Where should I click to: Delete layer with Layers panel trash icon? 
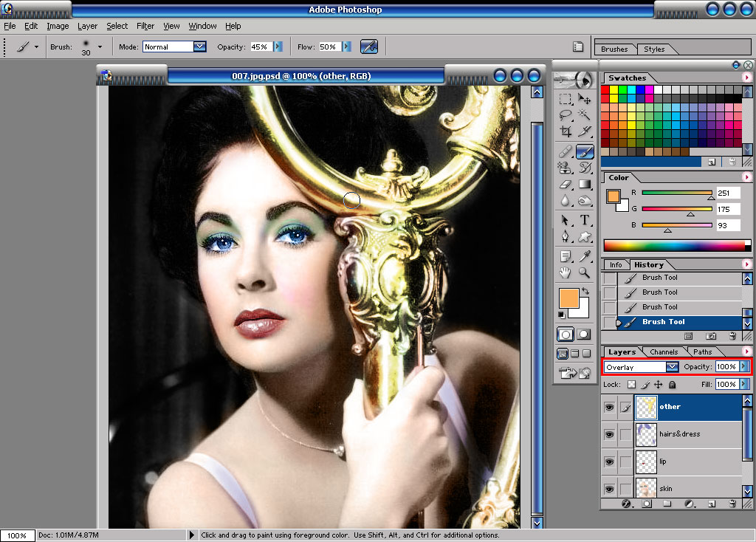tap(732, 504)
